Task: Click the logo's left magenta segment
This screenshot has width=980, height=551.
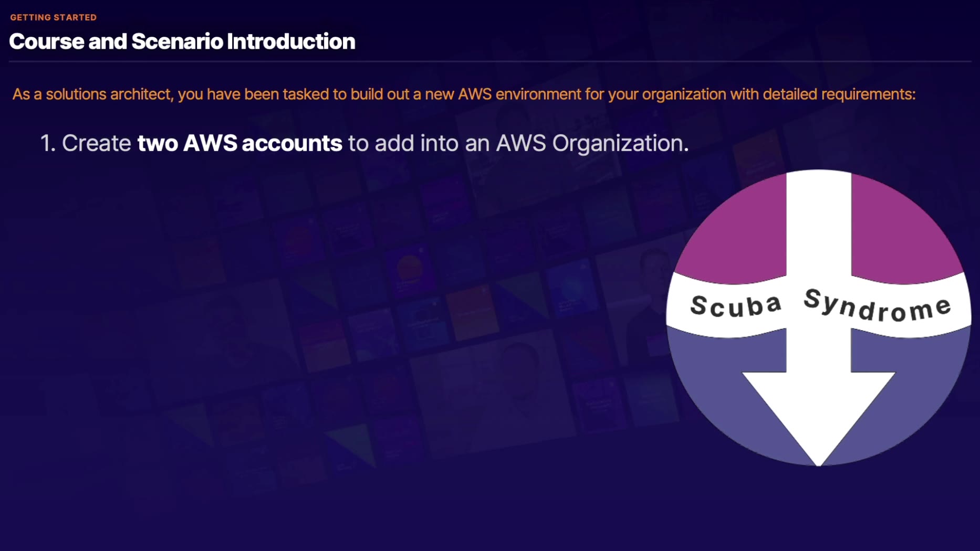Action: click(735, 231)
